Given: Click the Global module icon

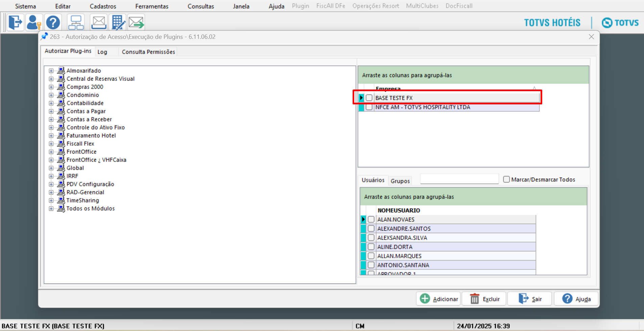Looking at the screenshot, I should 61,168.
